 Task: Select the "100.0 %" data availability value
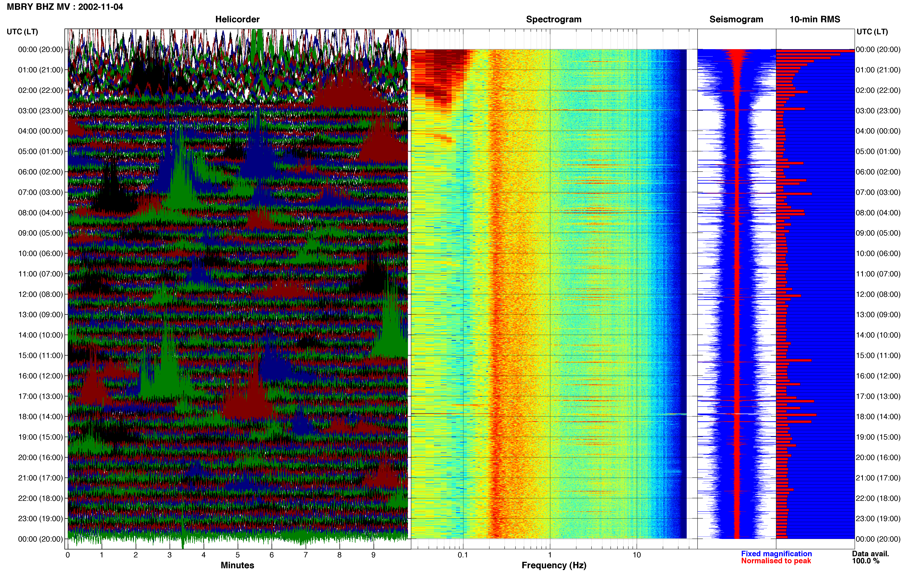click(866, 561)
